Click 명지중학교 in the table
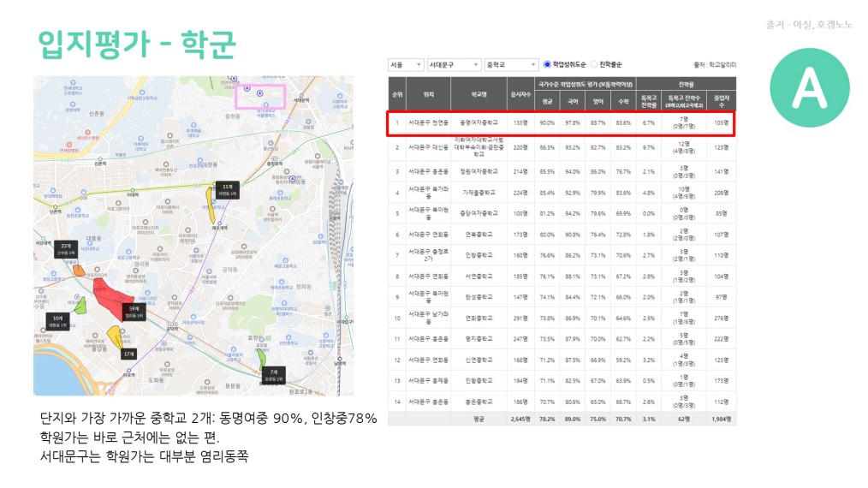Image resolution: width=868 pixels, height=488 pixels. [x=479, y=339]
